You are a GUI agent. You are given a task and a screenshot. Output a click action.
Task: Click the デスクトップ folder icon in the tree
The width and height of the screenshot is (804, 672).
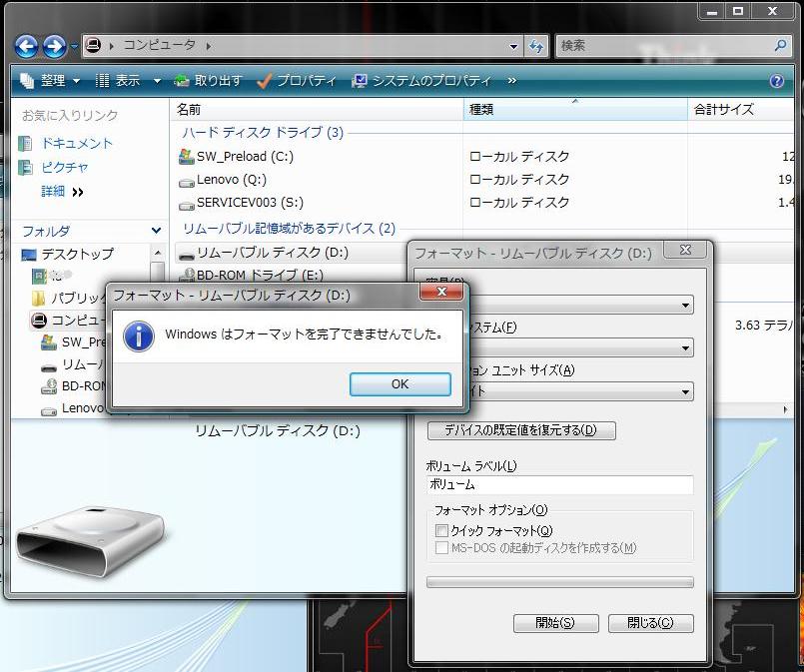pos(29,255)
